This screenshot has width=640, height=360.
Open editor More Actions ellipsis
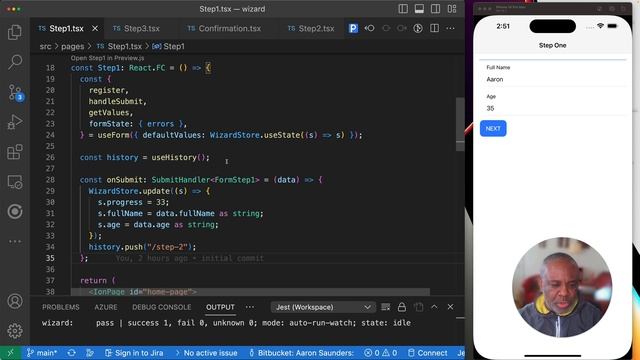(450, 28)
